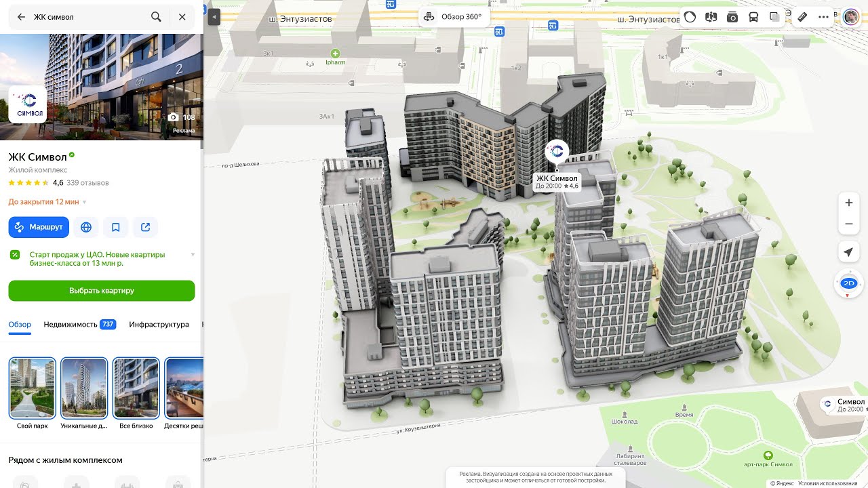Open the Условия использования link

[827, 483]
